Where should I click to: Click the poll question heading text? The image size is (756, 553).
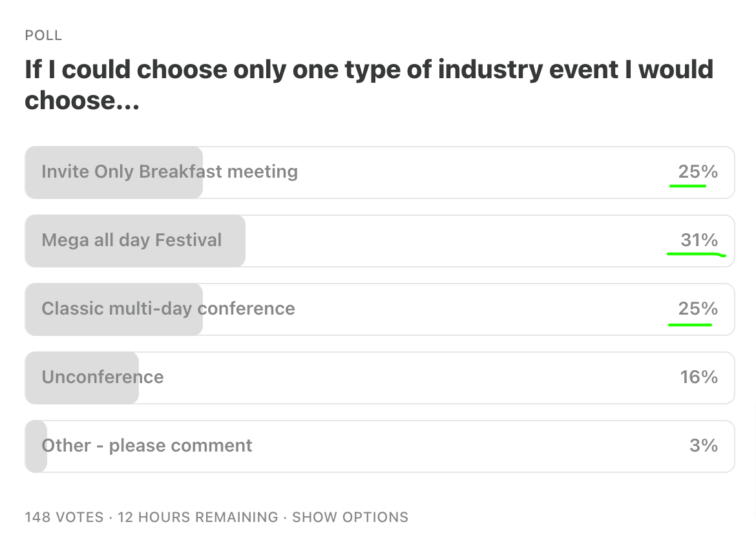(369, 85)
